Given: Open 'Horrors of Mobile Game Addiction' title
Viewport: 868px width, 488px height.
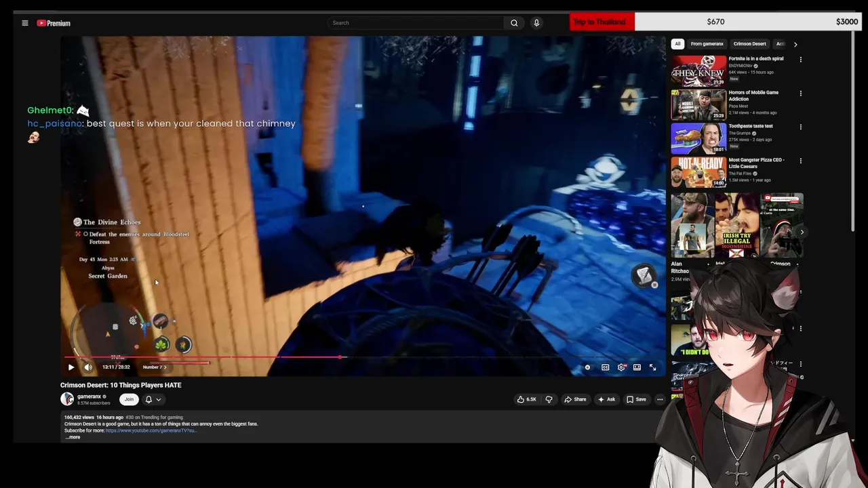Looking at the screenshot, I should [x=753, y=96].
